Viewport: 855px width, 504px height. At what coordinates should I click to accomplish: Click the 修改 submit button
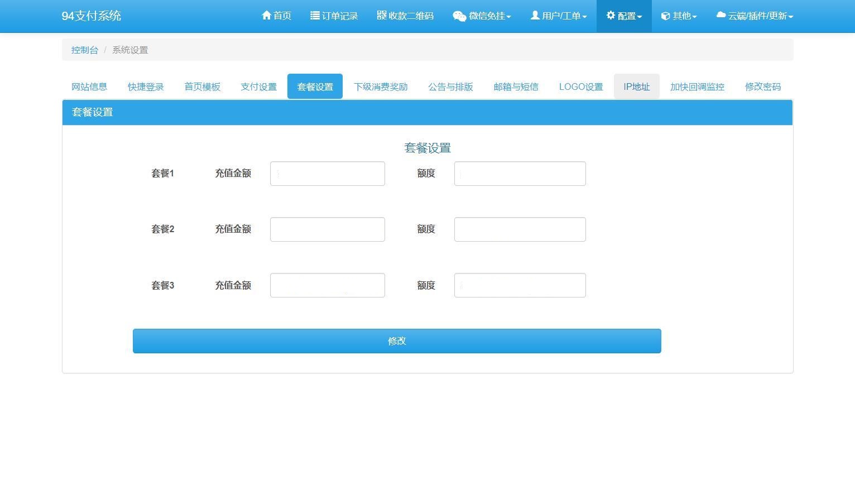click(x=396, y=341)
